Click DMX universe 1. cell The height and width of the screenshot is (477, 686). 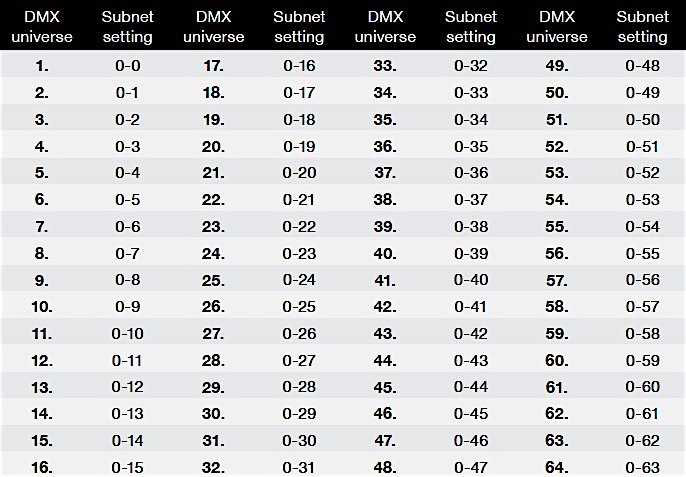coord(42,66)
